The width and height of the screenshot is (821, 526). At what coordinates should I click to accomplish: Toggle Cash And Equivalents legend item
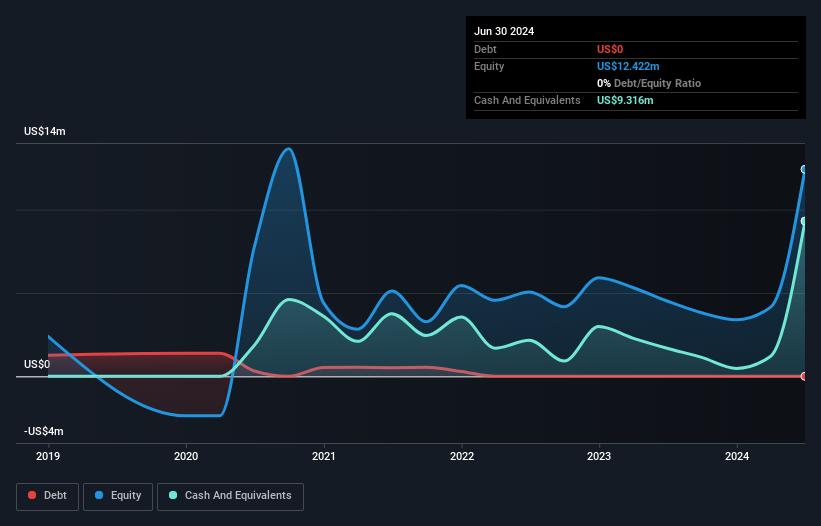230,496
